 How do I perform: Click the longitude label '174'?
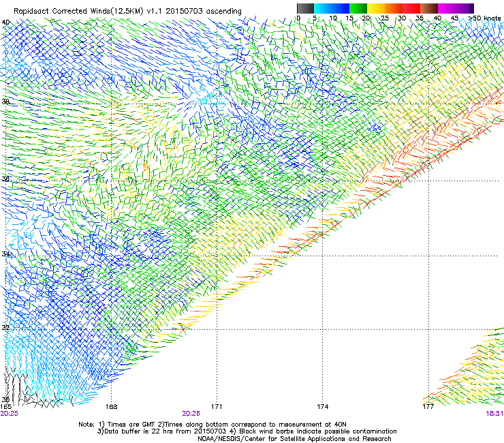click(322, 407)
